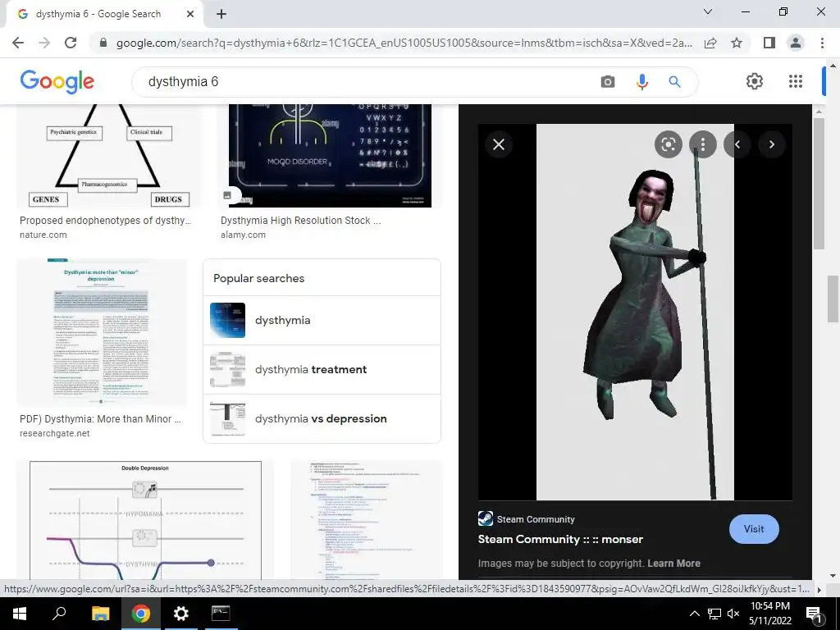This screenshot has height=630, width=840.
Task: Open preview panel three-dot menu
Action: click(x=703, y=144)
